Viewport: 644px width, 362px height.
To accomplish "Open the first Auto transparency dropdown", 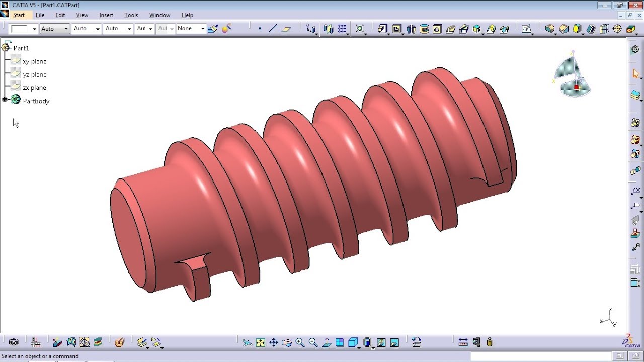I will pyautogui.click(x=66, y=29).
